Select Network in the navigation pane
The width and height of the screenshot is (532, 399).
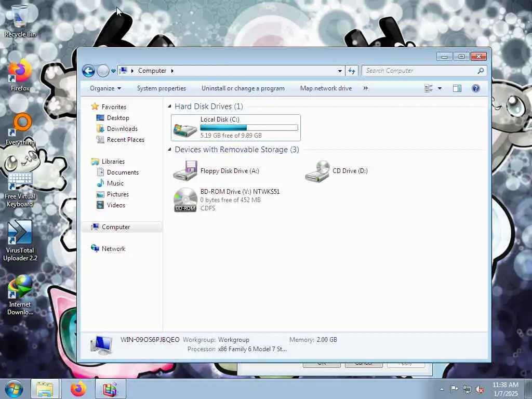point(108,249)
